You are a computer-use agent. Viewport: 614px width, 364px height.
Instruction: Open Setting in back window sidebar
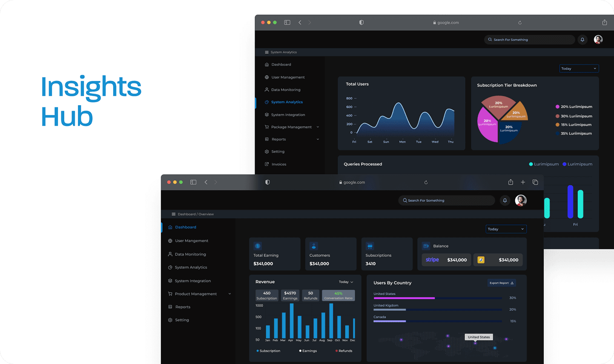click(x=275, y=152)
